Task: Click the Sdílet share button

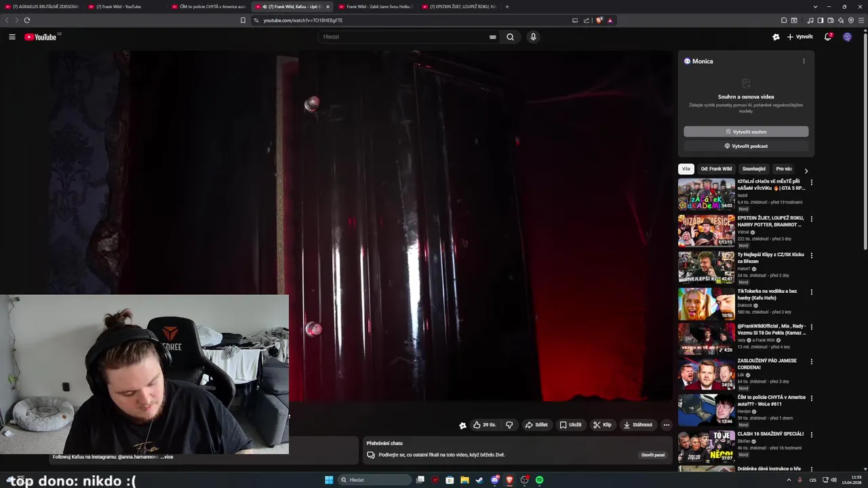Action: coord(536,425)
